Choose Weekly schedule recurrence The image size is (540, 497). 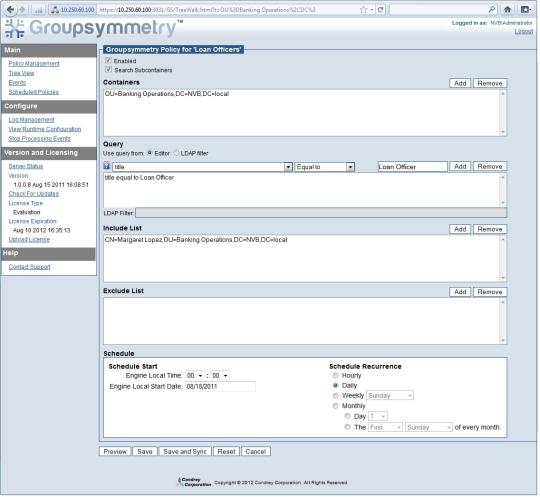pyautogui.click(x=335, y=396)
